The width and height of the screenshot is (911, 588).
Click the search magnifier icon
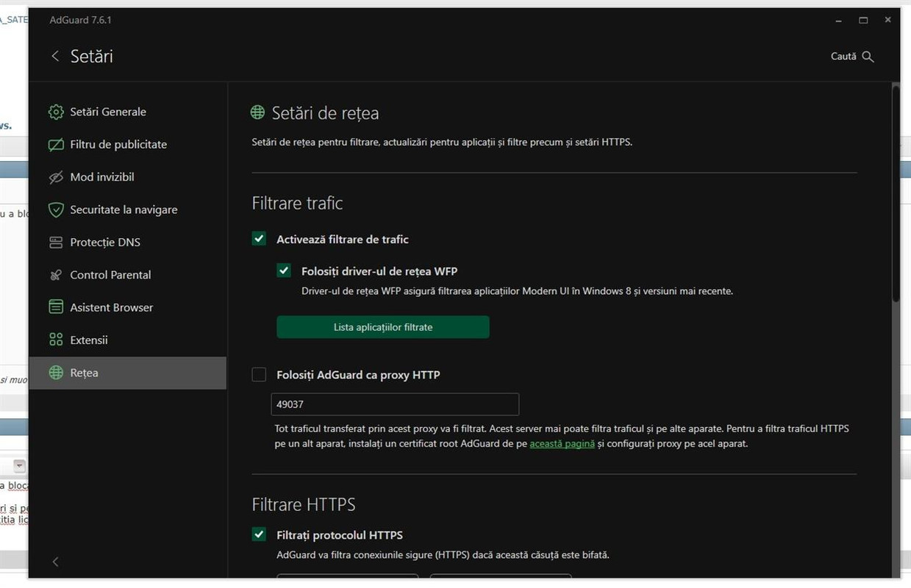click(x=868, y=57)
